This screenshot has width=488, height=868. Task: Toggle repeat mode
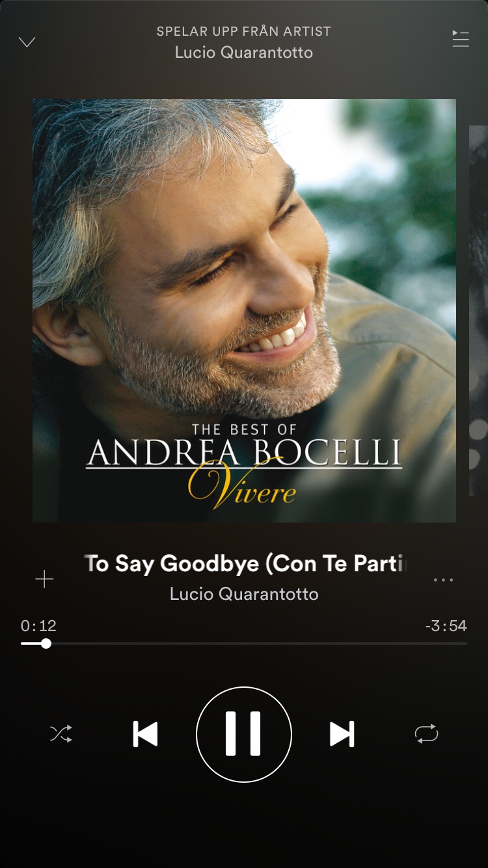[x=427, y=734]
